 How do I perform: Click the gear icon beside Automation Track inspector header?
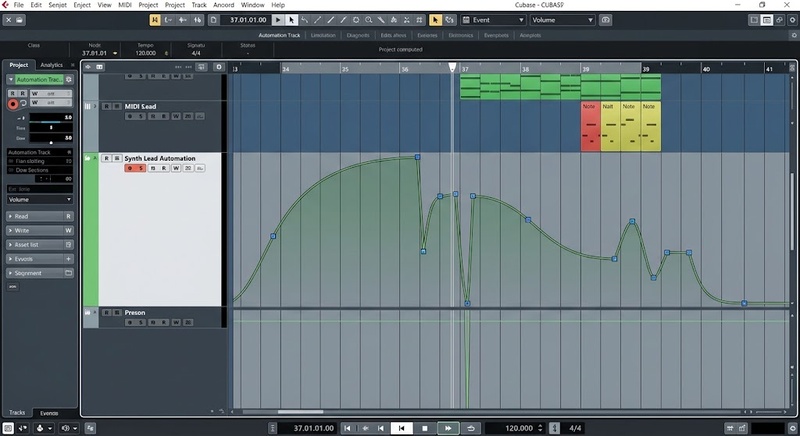pos(69,80)
